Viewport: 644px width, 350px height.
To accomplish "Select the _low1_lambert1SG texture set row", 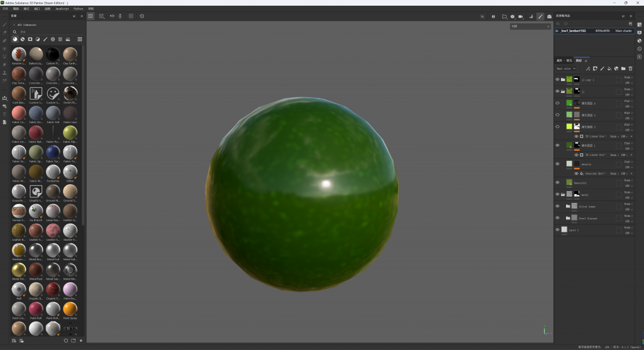I will (x=594, y=31).
